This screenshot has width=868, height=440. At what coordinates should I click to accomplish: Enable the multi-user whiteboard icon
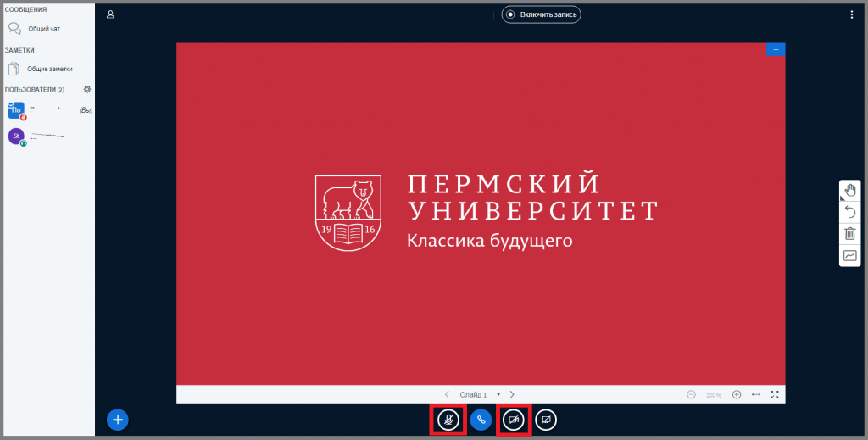tap(849, 255)
